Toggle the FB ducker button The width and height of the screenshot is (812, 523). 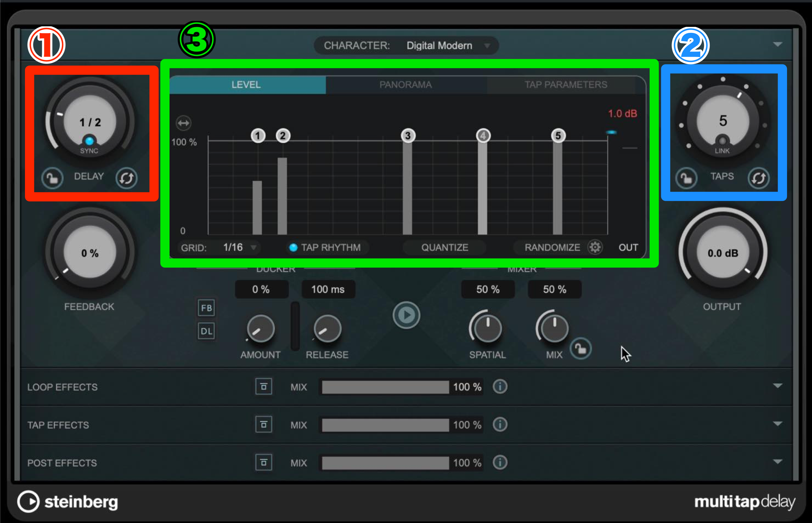point(206,308)
